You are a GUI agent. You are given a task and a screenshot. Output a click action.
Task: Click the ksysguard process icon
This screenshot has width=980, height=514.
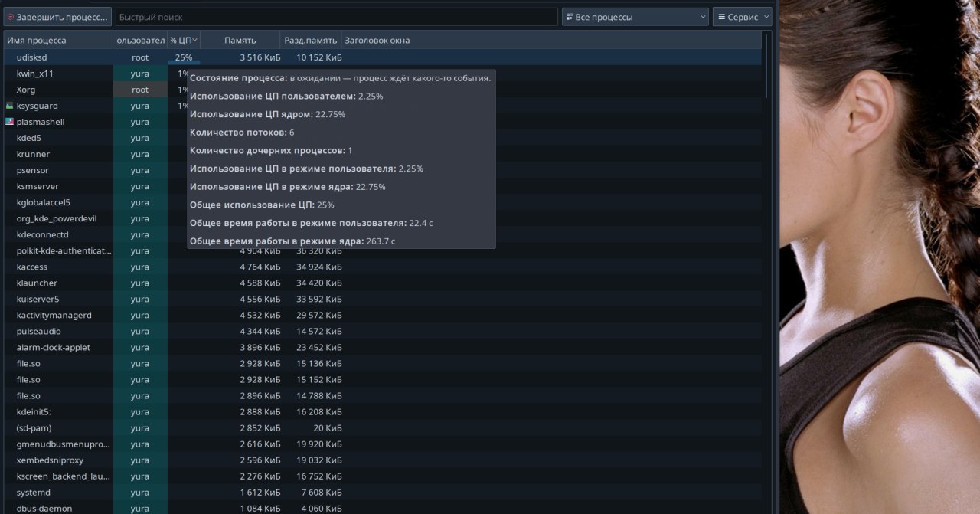coord(9,106)
